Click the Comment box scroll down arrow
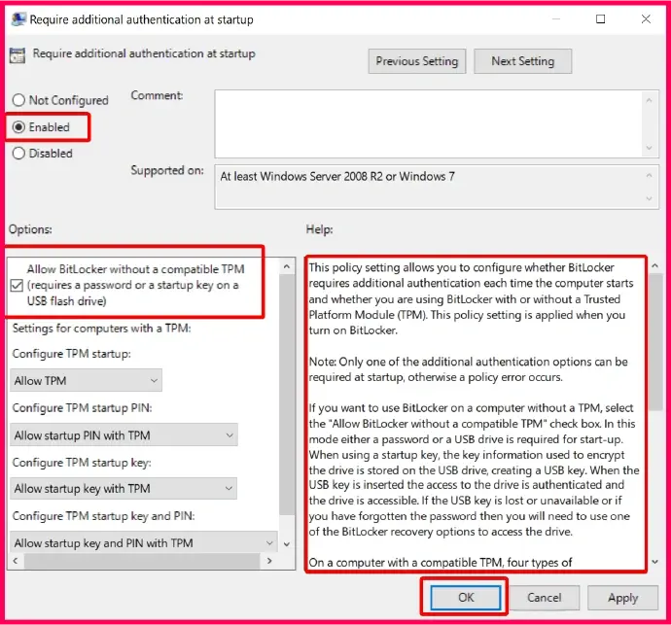 point(649,148)
